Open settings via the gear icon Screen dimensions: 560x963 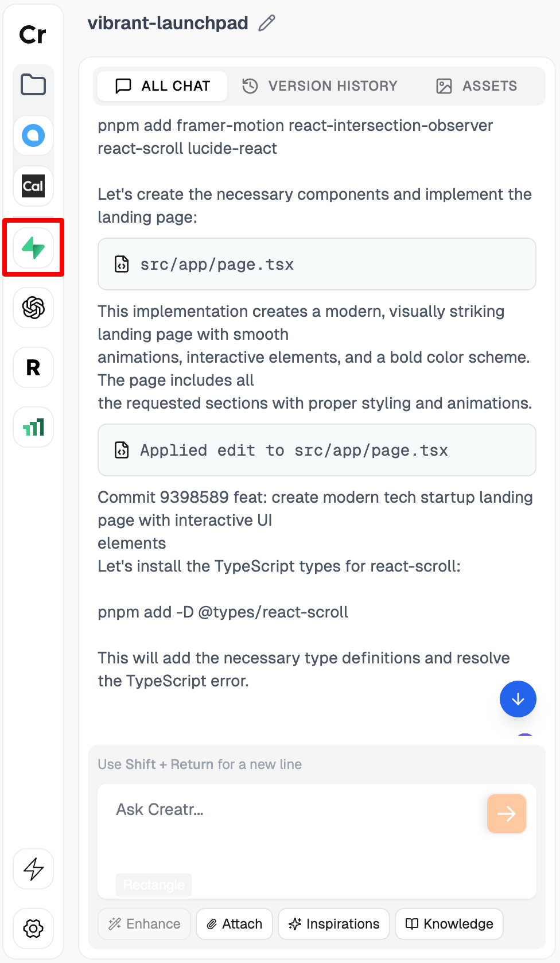33,929
